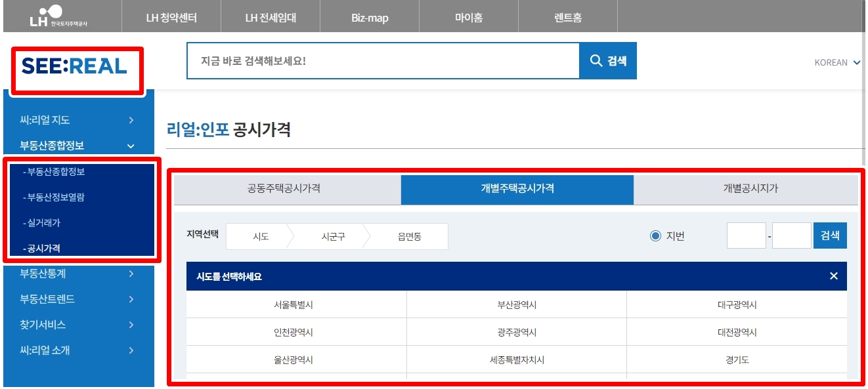
Task: Collapse 부동산종합정보 sidebar section
Action: tap(78, 146)
